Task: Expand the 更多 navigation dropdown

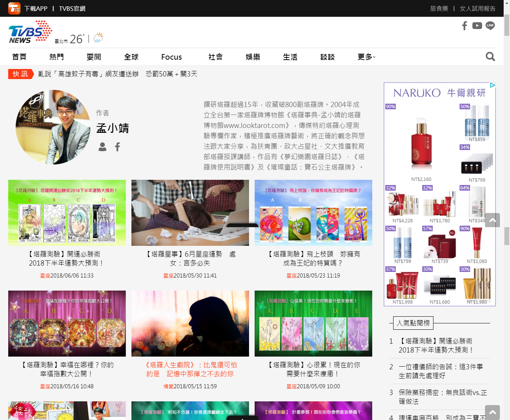Action: [x=367, y=57]
